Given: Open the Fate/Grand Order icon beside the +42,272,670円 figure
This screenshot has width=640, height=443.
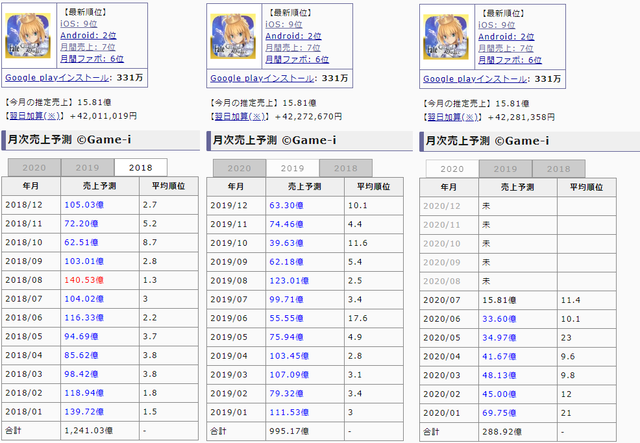Looking at the screenshot, I should tap(233, 36).
